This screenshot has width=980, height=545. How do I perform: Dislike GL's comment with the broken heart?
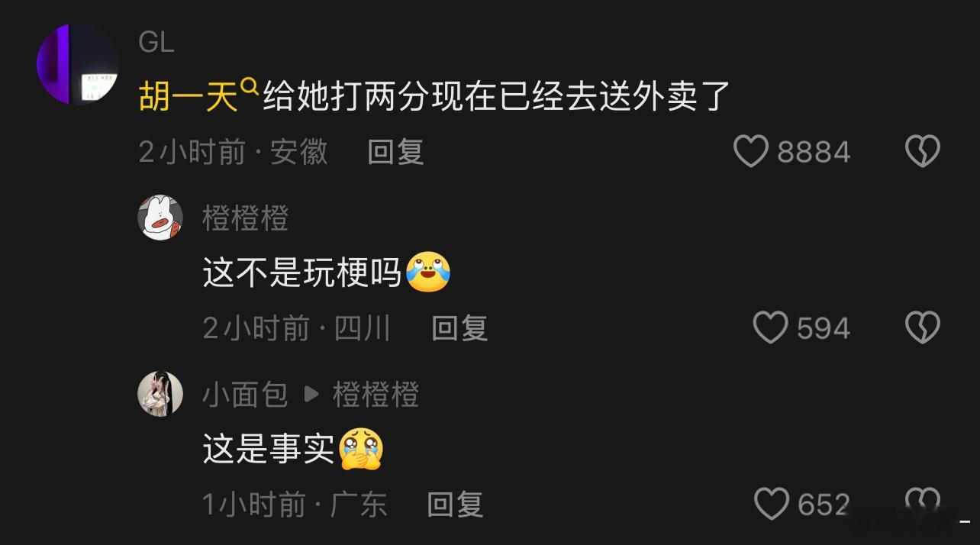tap(922, 151)
